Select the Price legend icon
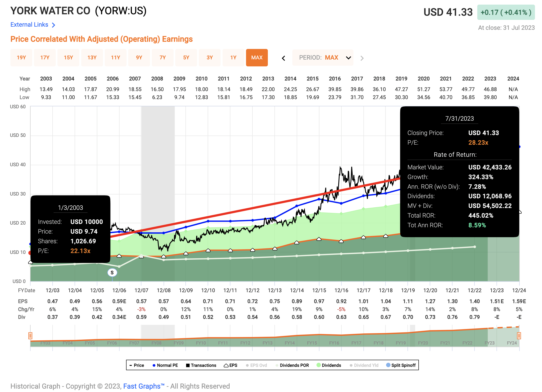Image resolution: width=542 pixels, height=392 pixels. point(131,365)
